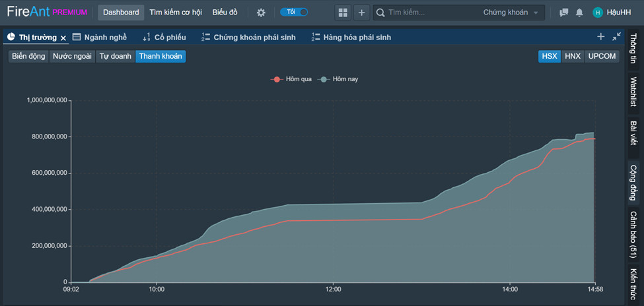Toggle the Hôm nay series in legend

point(338,79)
